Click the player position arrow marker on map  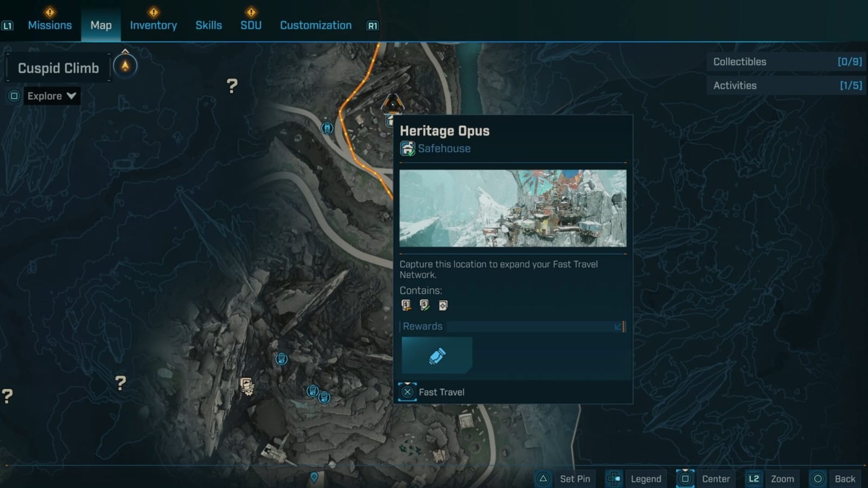tap(392, 102)
